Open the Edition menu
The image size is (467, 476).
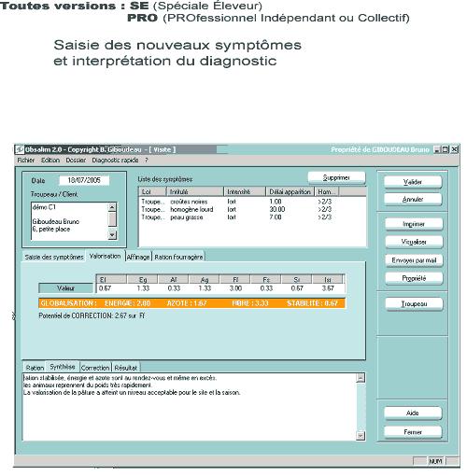click(x=50, y=161)
